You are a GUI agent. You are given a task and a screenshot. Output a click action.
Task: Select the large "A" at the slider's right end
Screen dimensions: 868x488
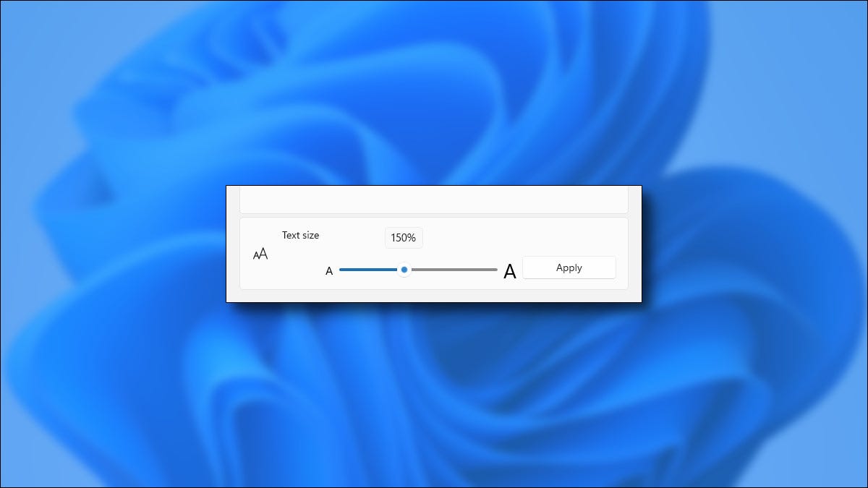pyautogui.click(x=510, y=272)
